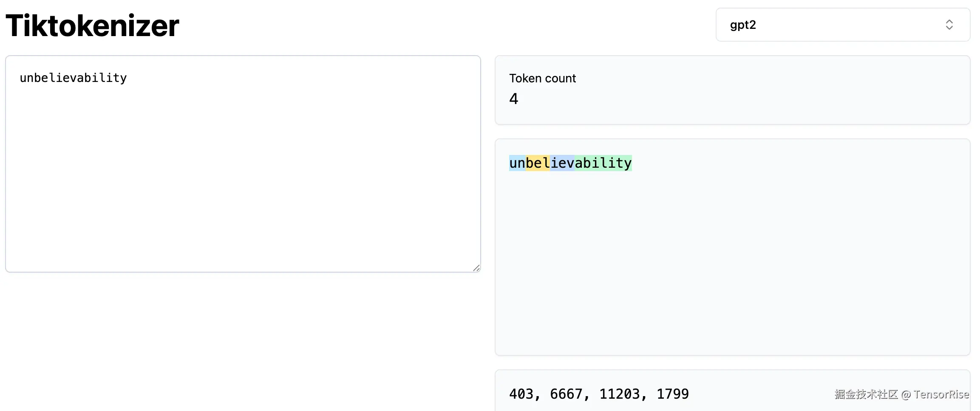Image resolution: width=980 pixels, height=411 pixels.
Task: Open the gpt2 model dropdown
Action: pos(843,25)
